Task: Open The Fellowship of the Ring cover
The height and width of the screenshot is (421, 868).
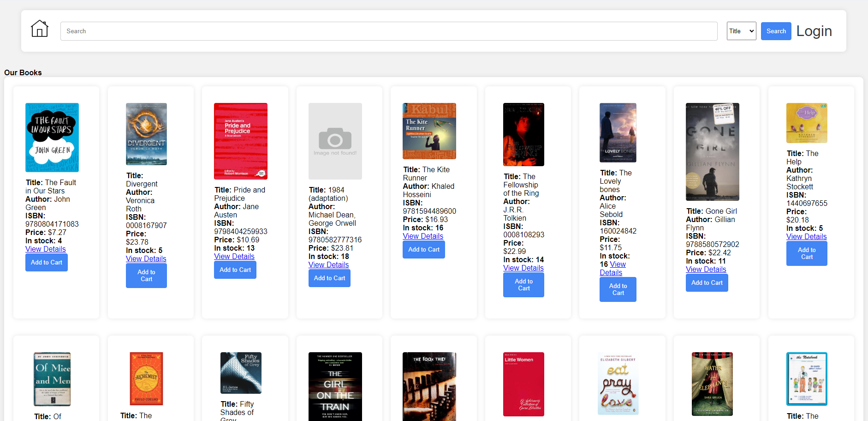Action: coord(523,134)
